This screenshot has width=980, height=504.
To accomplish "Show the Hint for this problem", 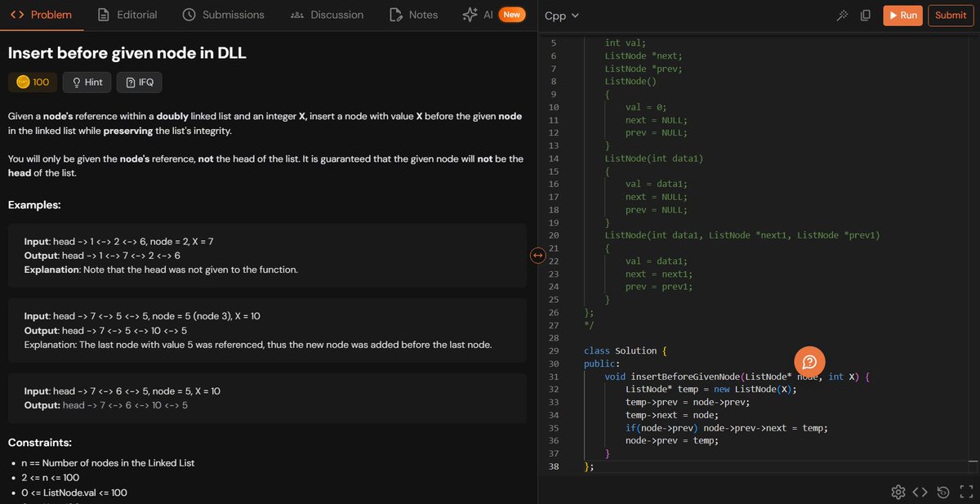I will [x=87, y=83].
